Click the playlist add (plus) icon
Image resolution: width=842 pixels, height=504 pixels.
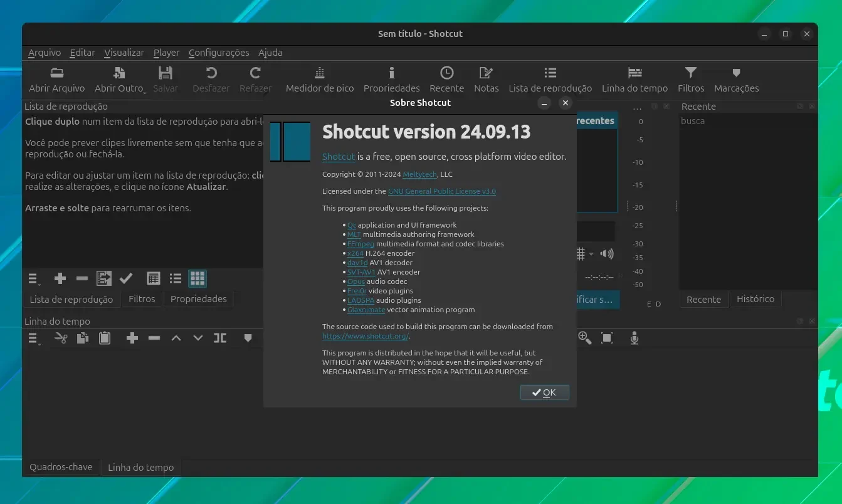(x=60, y=278)
